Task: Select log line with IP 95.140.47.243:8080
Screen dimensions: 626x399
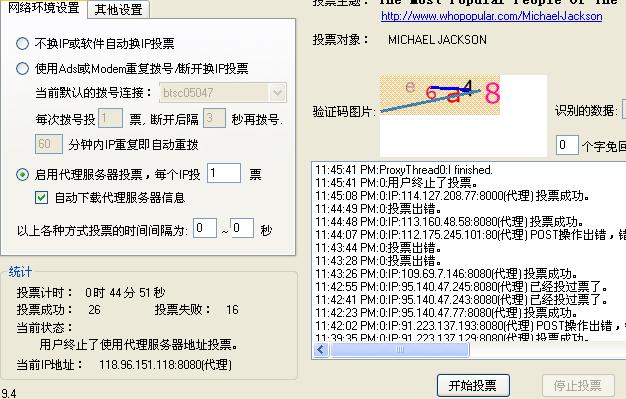Action: 462,300
